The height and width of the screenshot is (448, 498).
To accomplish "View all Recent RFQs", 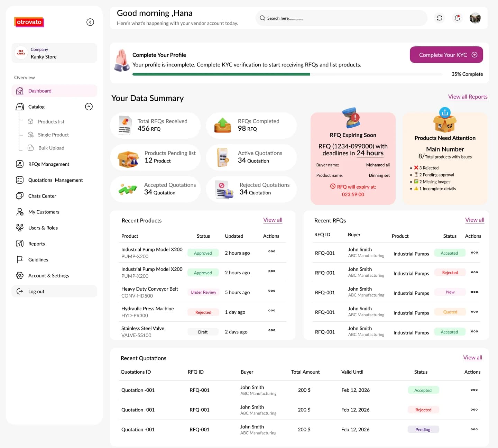I will 474,220.
